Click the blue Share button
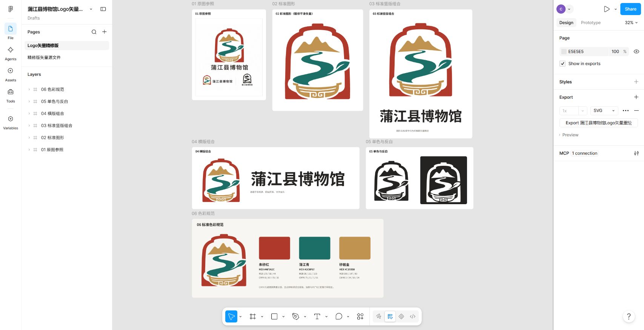Image resolution: width=644 pixels, height=330 pixels. [630, 9]
